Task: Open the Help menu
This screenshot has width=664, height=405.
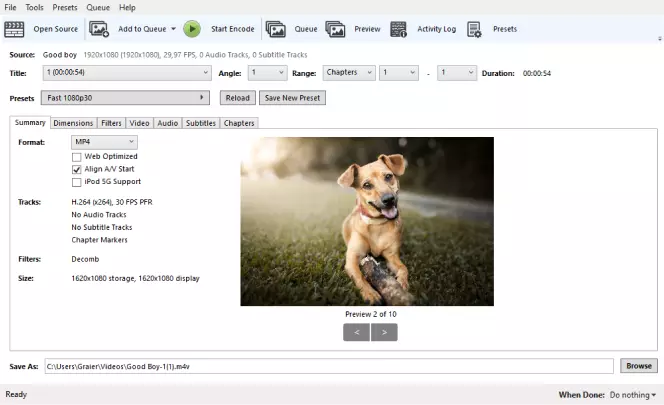Action: (x=127, y=8)
